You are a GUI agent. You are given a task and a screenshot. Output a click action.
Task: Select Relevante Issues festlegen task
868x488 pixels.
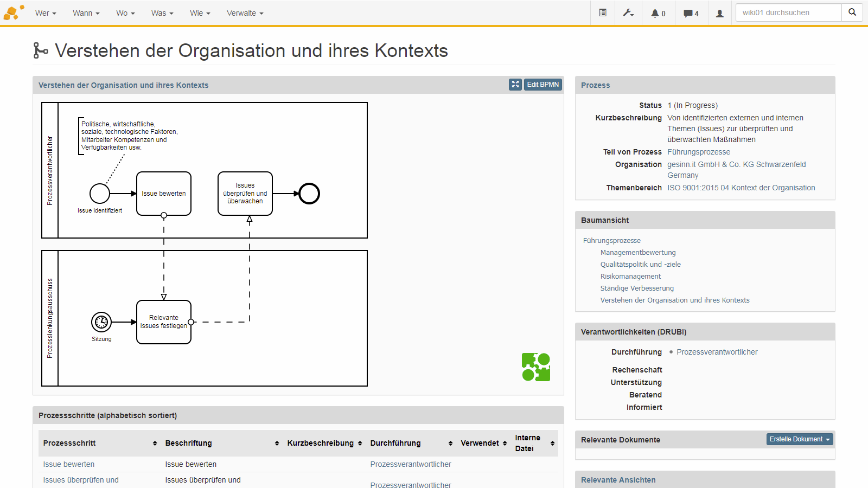click(164, 322)
